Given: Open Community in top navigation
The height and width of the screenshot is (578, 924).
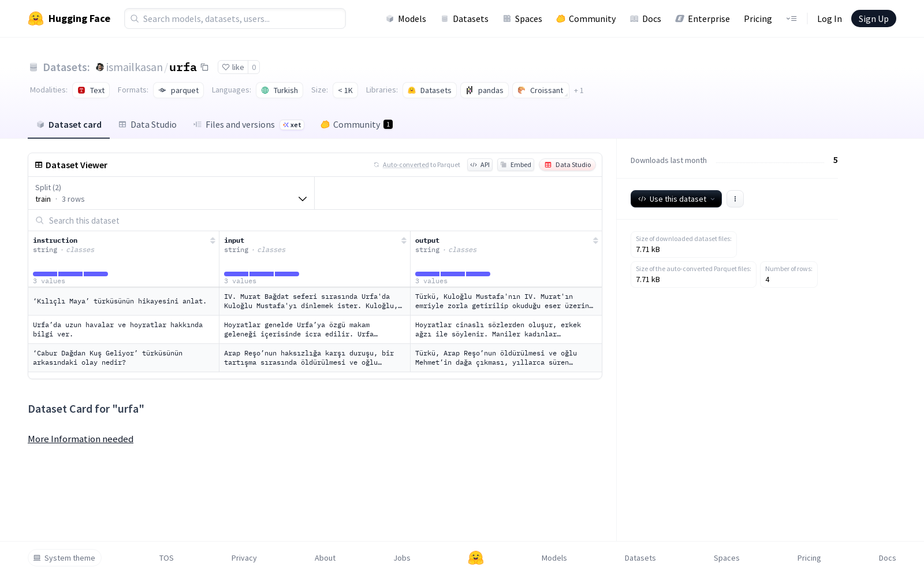Looking at the screenshot, I should click(x=586, y=18).
